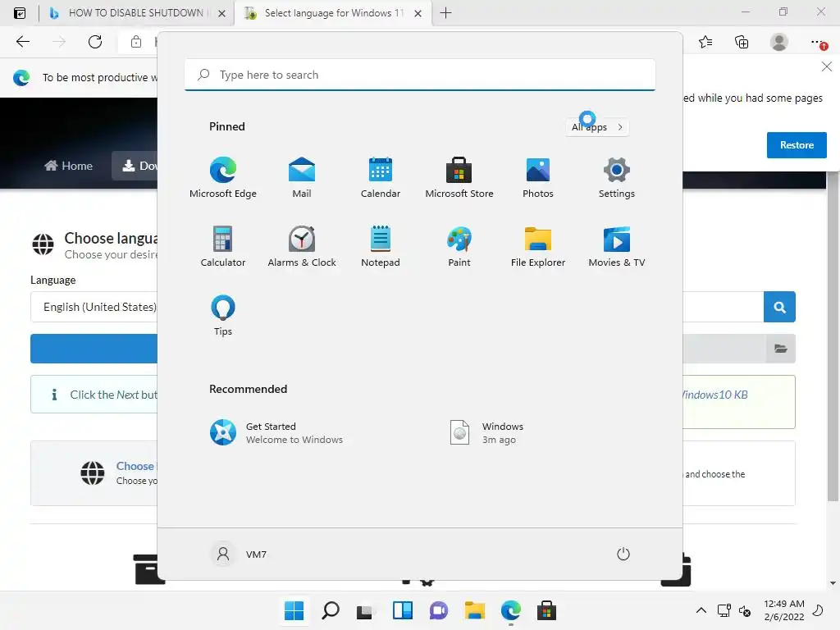Refresh the current page
The width and height of the screenshot is (840, 630).
click(x=95, y=42)
